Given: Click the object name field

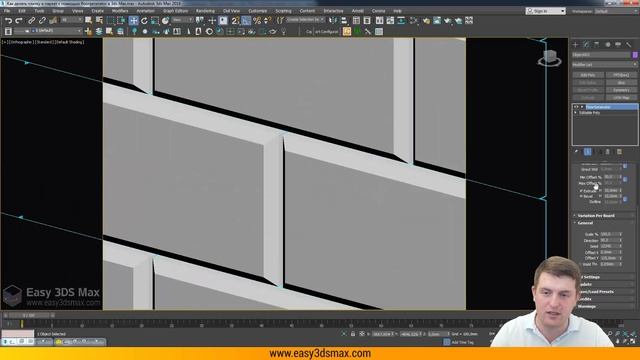Looking at the screenshot, I should pyautogui.click(x=601, y=55).
